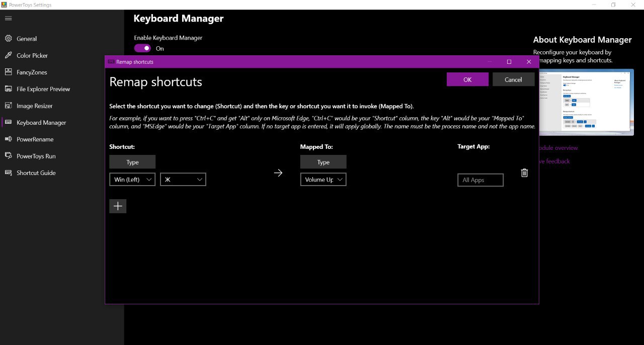
Task: Click the 'Shortcut:' column label
Action: click(x=122, y=147)
